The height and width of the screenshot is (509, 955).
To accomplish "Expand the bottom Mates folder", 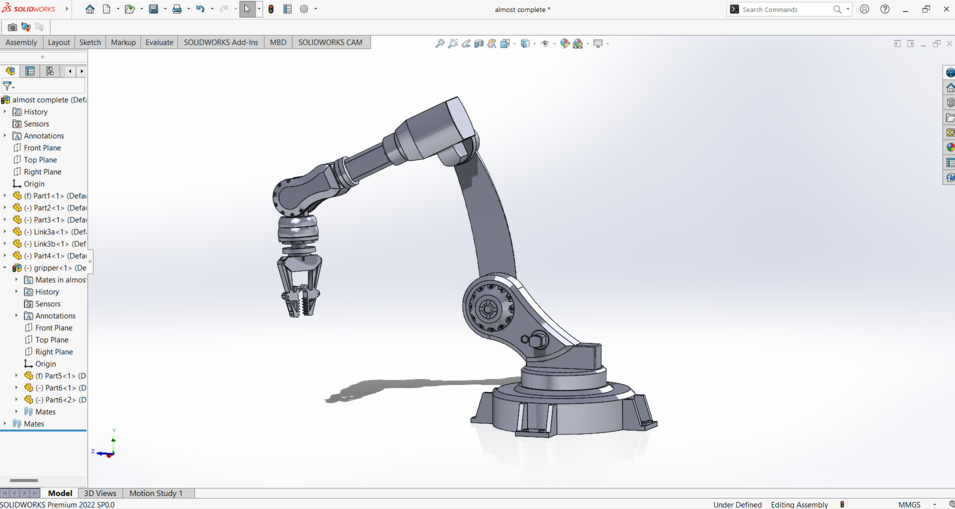I will tap(5, 424).
